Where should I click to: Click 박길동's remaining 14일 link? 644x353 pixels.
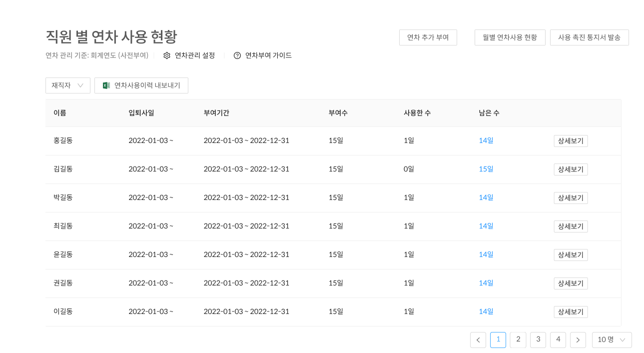486,197
